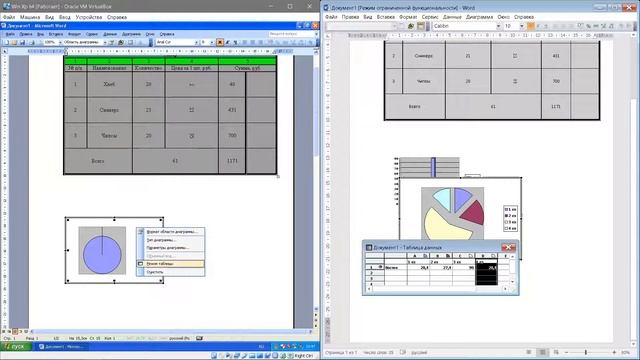Switch to Print Layout view icon in right Word

pos(542,352)
